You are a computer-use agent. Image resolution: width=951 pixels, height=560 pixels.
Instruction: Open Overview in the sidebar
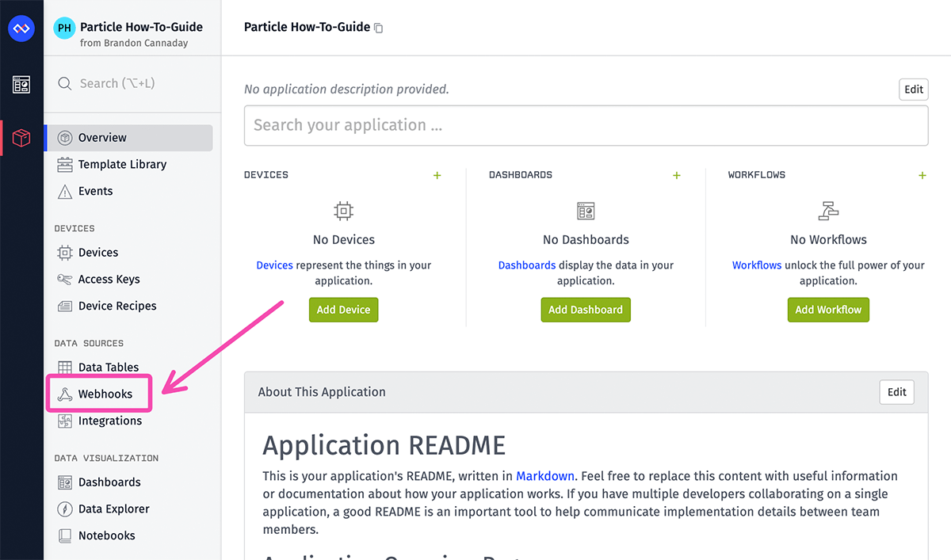129,138
